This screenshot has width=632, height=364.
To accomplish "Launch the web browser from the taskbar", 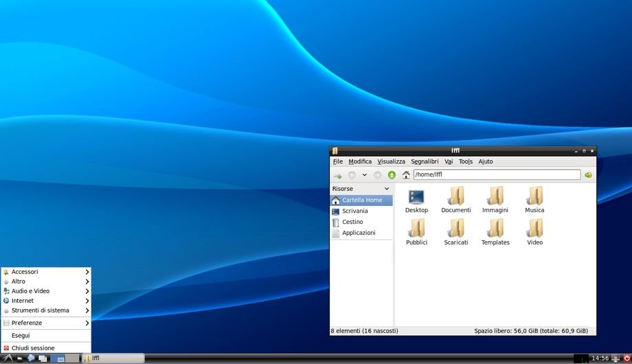I will click(31, 358).
